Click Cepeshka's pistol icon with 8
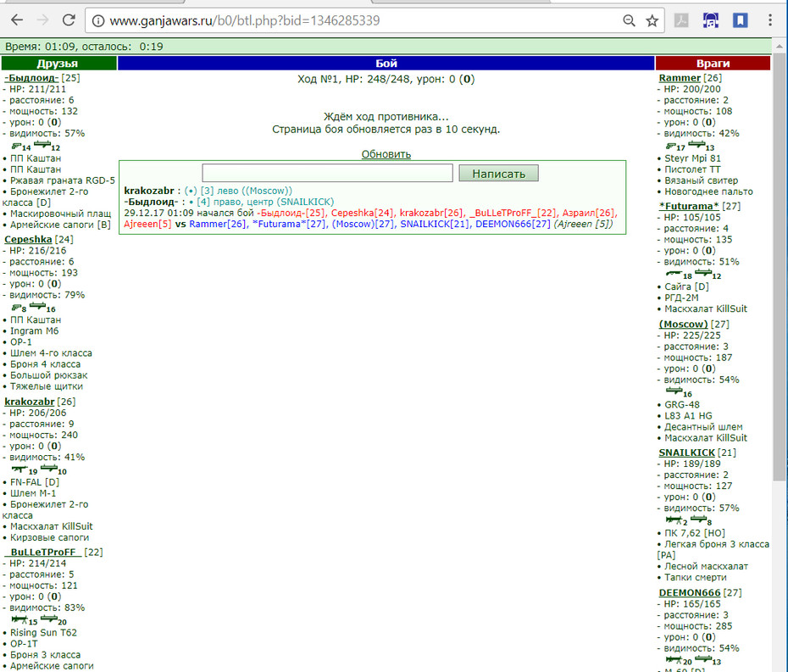Viewport: 788px width, 672px height. coord(17,308)
